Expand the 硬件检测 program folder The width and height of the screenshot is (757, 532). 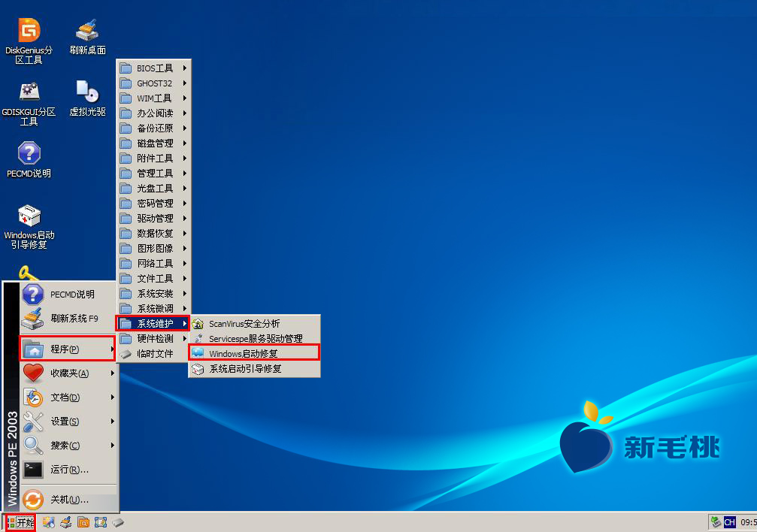pyautogui.click(x=154, y=338)
